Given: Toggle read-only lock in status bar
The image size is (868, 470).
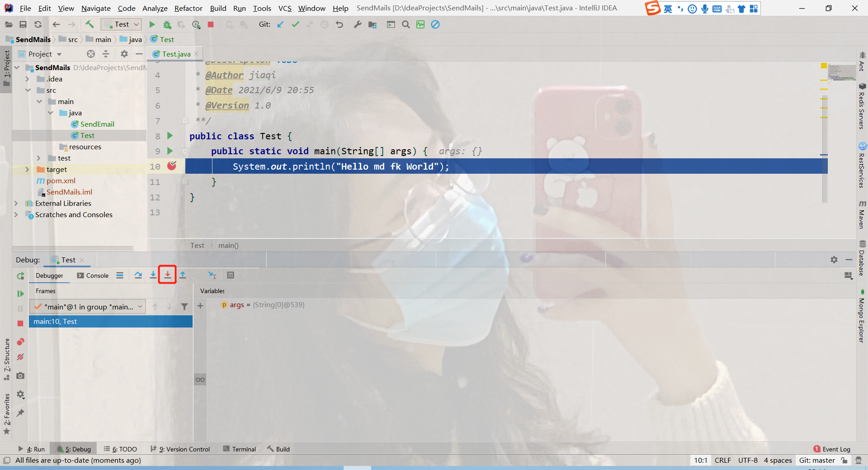Looking at the screenshot, I should click(844, 461).
